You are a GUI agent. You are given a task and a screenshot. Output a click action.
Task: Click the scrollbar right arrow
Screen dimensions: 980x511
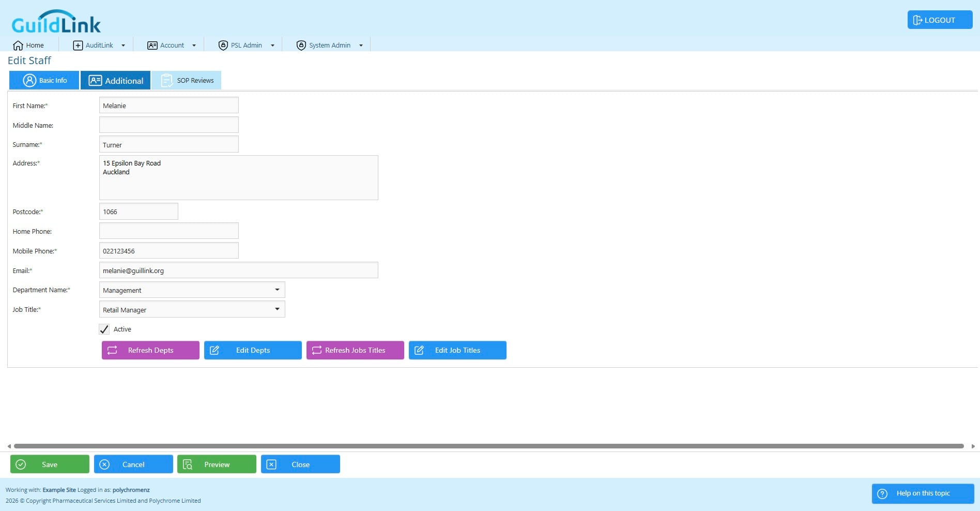coord(973,446)
